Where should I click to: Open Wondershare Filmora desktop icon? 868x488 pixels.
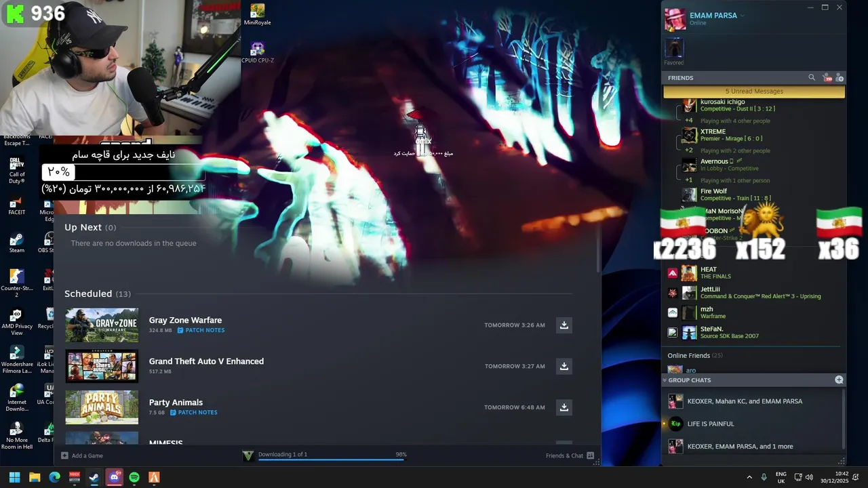tap(17, 360)
